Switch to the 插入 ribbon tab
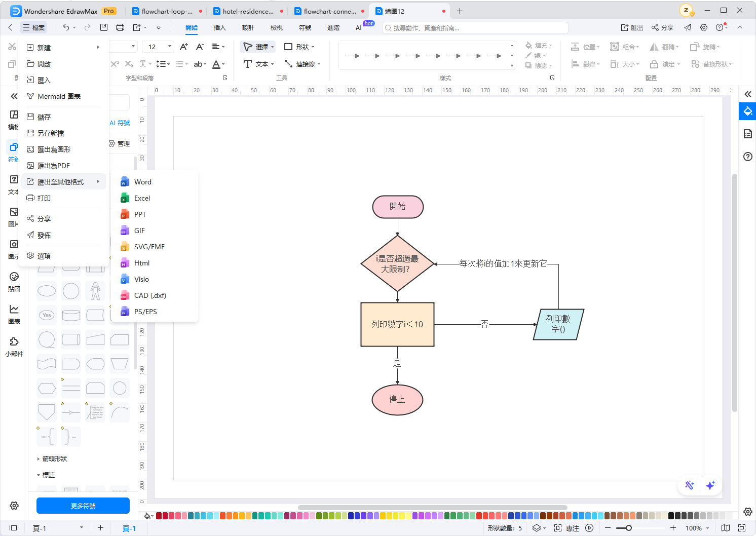The height and width of the screenshot is (536, 756). coord(219,28)
